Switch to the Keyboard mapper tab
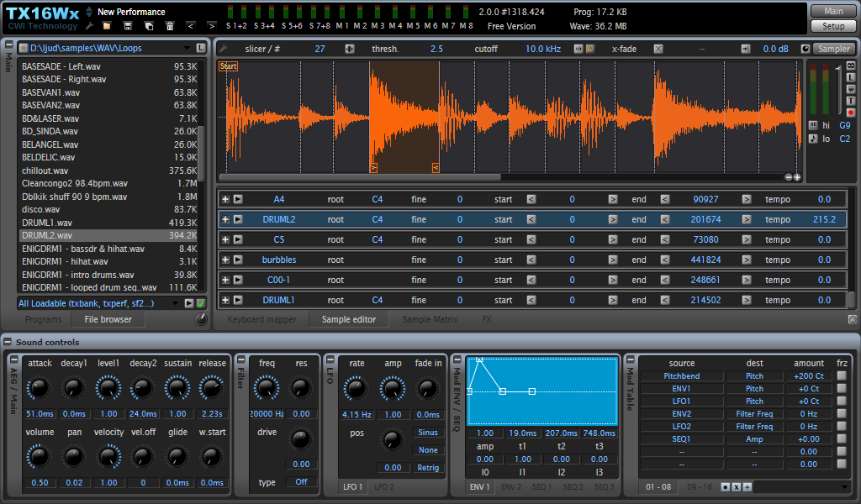Image resolution: width=861 pixels, height=504 pixels. (x=262, y=319)
